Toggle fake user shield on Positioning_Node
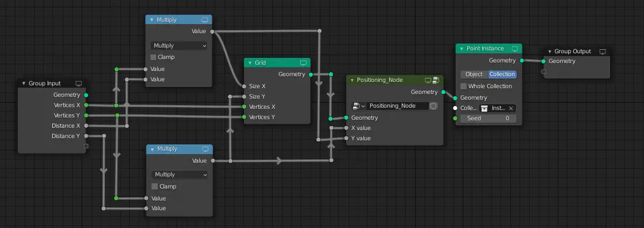The height and width of the screenshot is (228, 644). click(x=433, y=106)
